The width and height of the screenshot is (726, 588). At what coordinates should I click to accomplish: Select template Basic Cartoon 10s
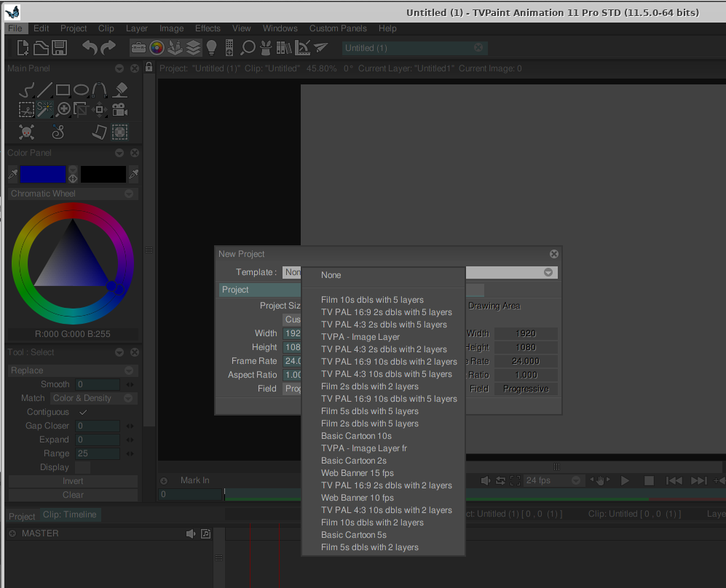pos(357,436)
